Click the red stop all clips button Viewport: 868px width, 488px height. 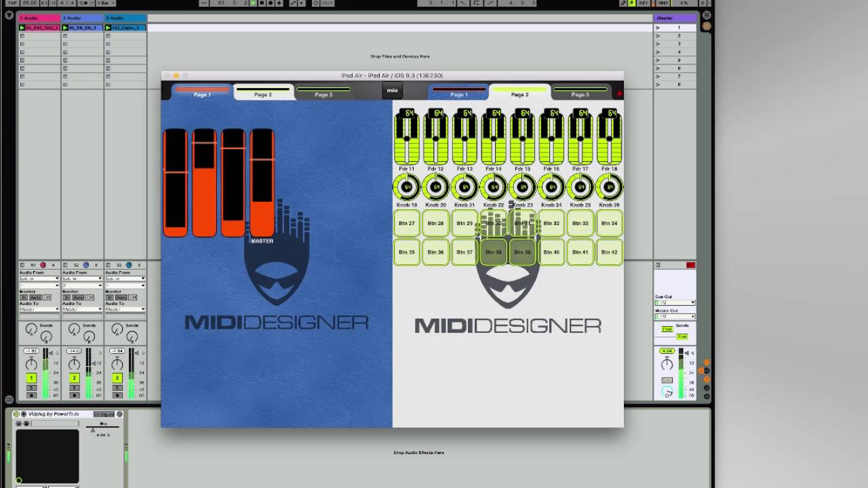[690, 265]
